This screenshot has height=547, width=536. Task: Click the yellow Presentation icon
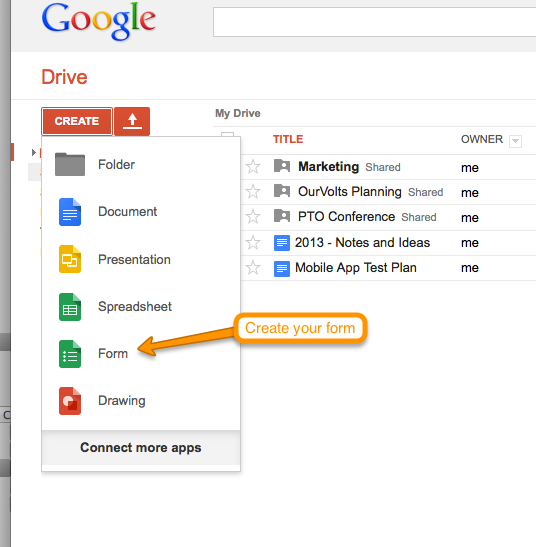click(70, 259)
